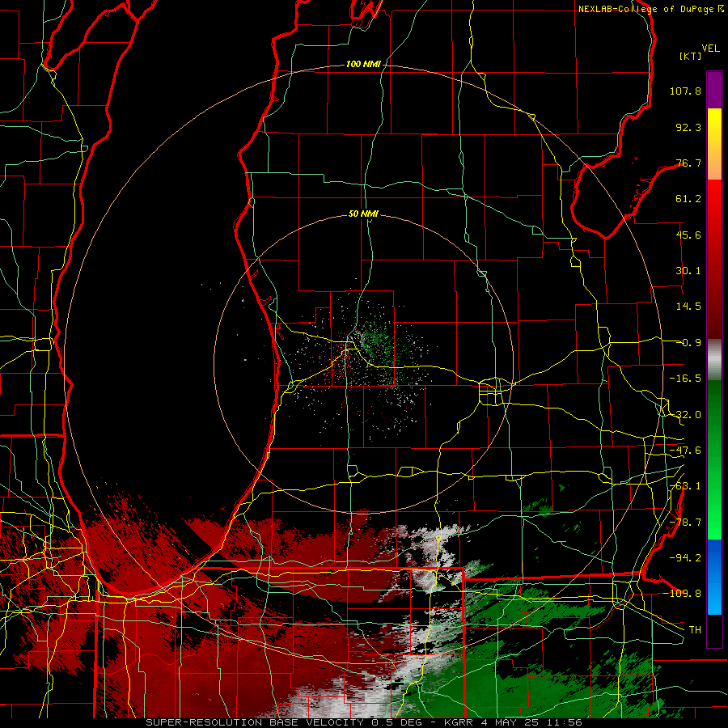Pick the yellow-orange segment of the color bar
Viewport: 728px width, 728px height.
pos(714,144)
